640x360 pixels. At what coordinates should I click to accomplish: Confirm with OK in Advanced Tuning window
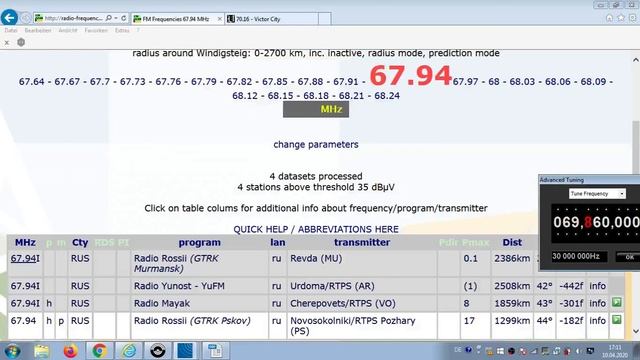click(x=629, y=257)
